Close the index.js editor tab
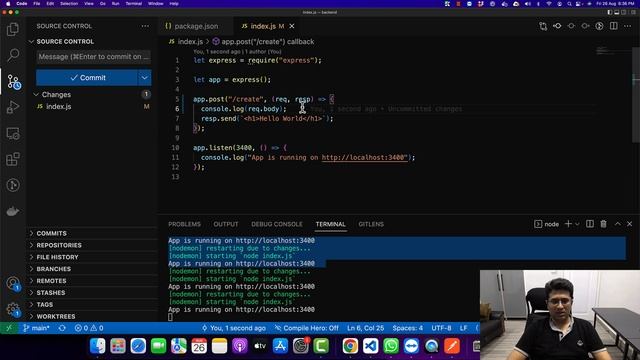Screen dimensions: 640x360 [x=292, y=26]
